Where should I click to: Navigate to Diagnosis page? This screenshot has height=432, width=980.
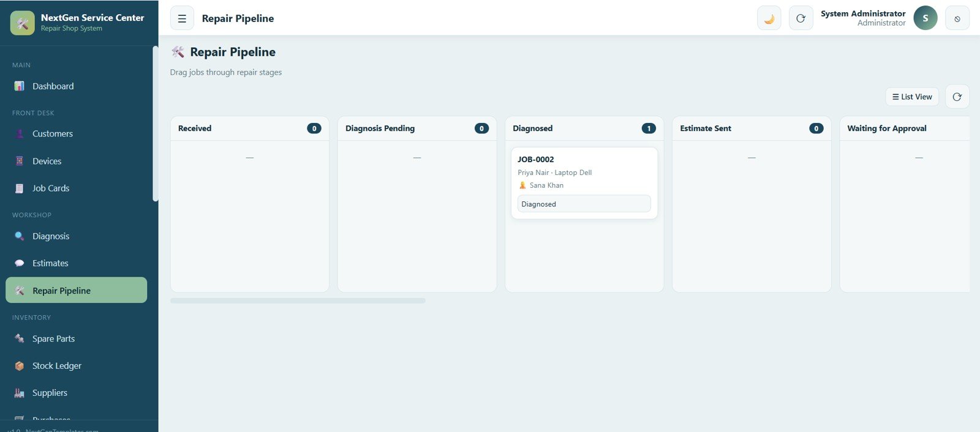pos(76,236)
